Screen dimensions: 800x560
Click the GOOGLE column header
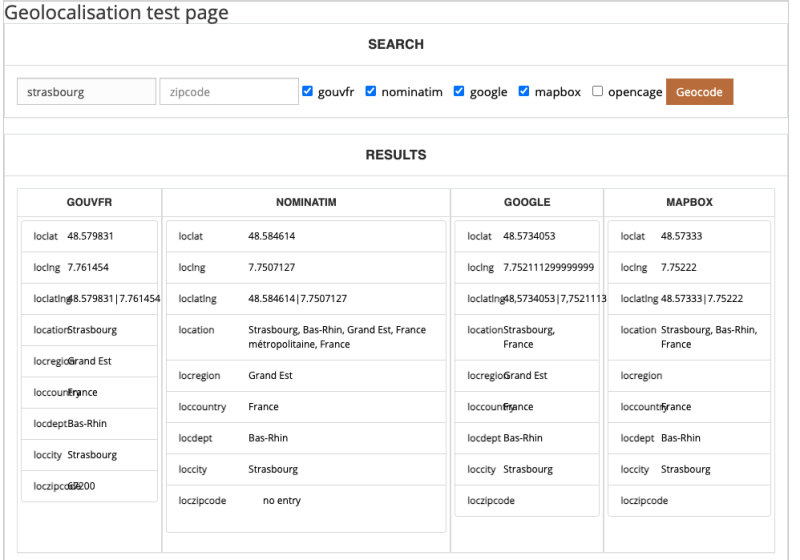coord(527,202)
